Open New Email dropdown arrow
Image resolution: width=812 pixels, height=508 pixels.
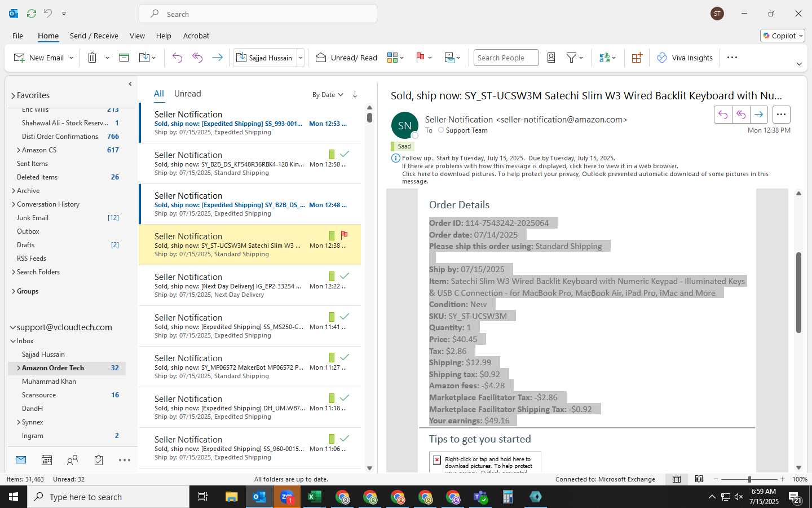pyautogui.click(x=71, y=58)
